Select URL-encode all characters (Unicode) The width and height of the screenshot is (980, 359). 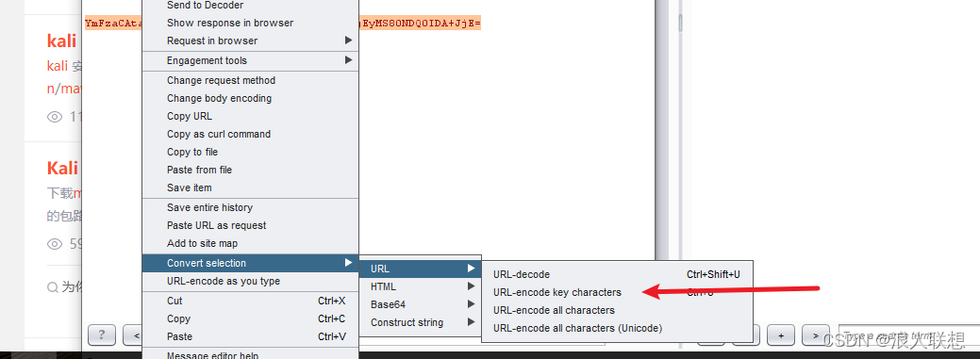[617, 328]
